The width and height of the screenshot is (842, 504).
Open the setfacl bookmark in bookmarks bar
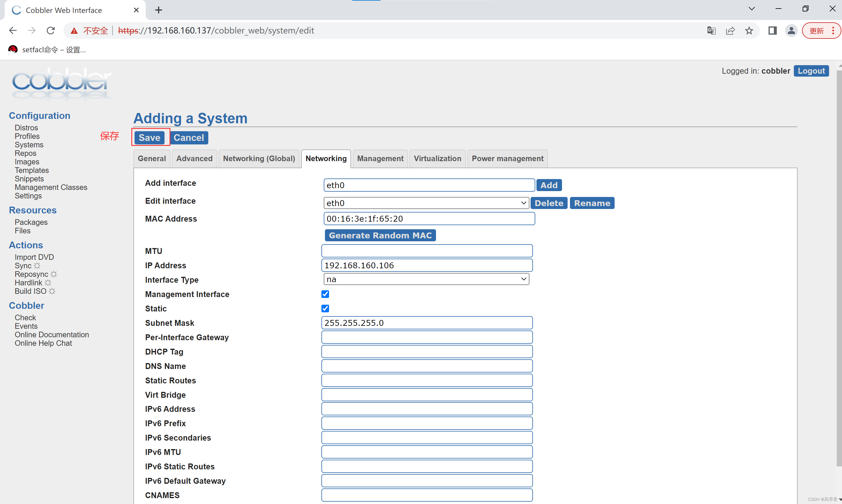click(x=48, y=50)
